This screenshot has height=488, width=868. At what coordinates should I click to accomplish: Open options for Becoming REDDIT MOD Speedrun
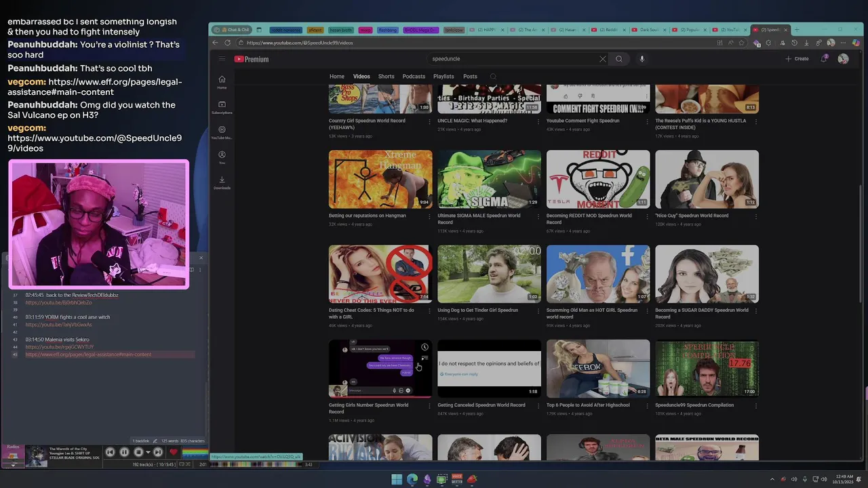click(x=647, y=216)
